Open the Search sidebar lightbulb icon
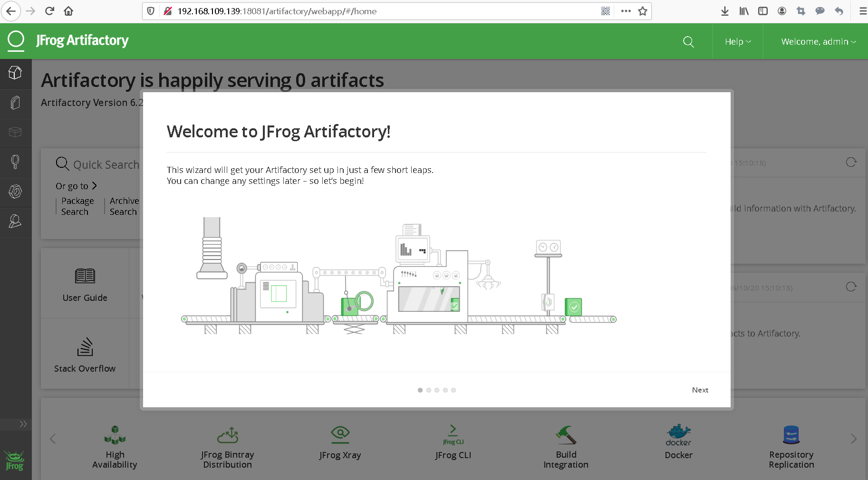The height and width of the screenshot is (480, 868). click(15, 162)
